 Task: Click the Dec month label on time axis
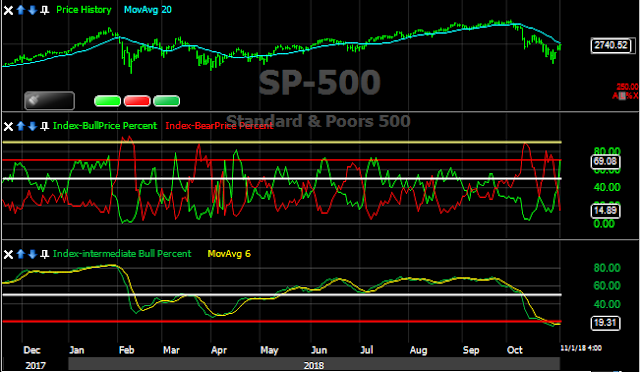tap(32, 350)
